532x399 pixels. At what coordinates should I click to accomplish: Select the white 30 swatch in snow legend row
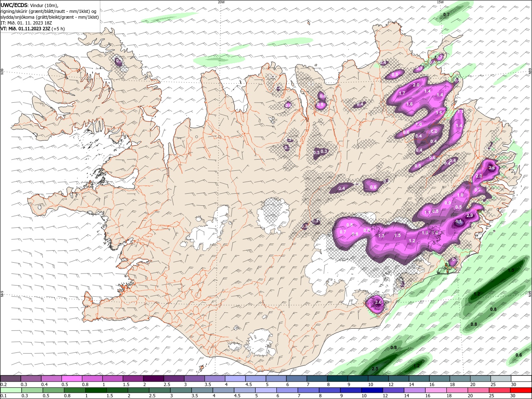tap(521, 379)
